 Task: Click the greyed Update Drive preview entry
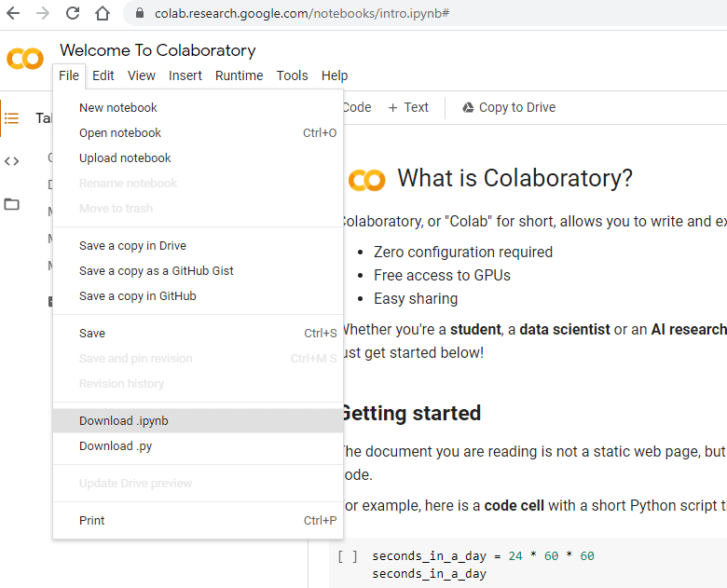coord(198,484)
